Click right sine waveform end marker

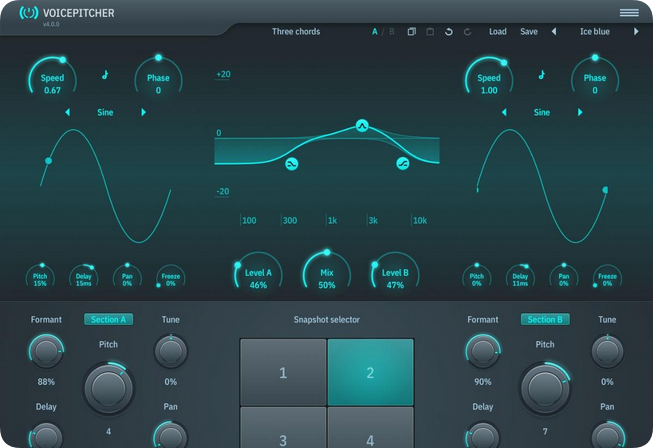(x=605, y=190)
